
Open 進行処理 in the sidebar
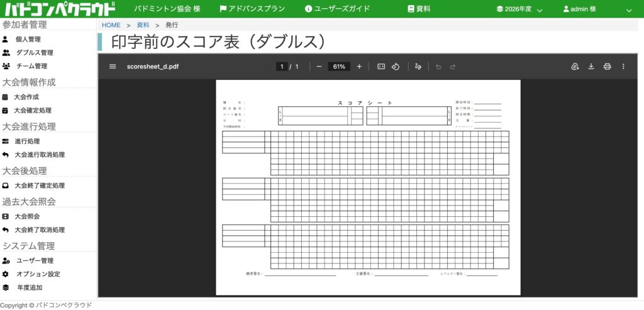pyautogui.click(x=27, y=141)
